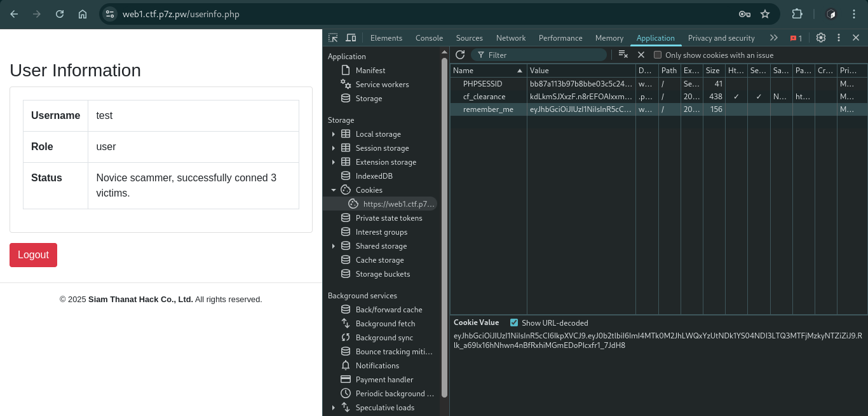868x416 pixels.
Task: Select the PHPSESSID cookie row
Action: point(659,83)
